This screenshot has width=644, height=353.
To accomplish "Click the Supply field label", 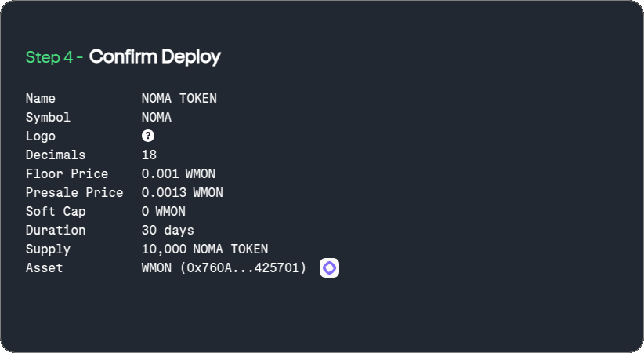I will pos(48,249).
